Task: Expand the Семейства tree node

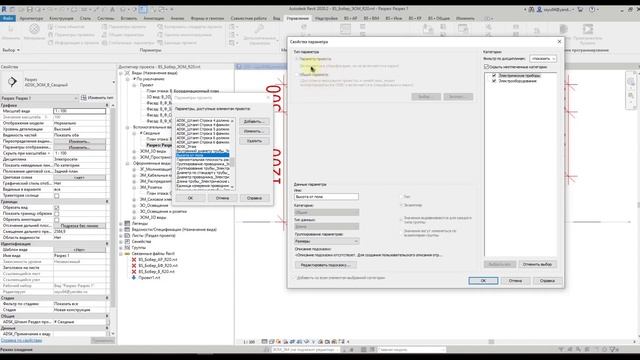Action: (x=121, y=242)
